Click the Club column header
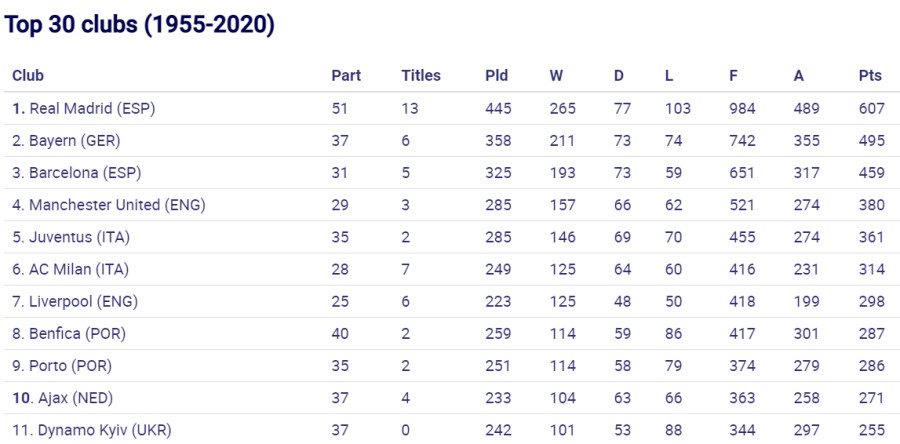 (x=28, y=76)
